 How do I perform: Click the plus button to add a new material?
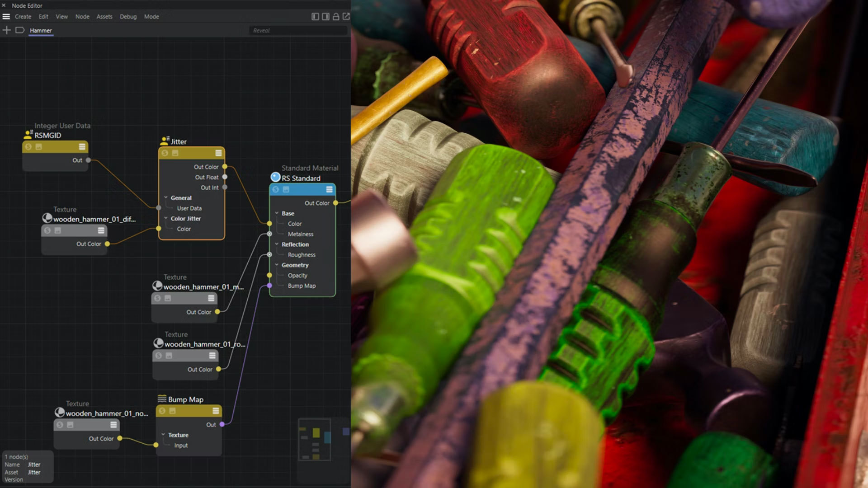pyautogui.click(x=6, y=30)
